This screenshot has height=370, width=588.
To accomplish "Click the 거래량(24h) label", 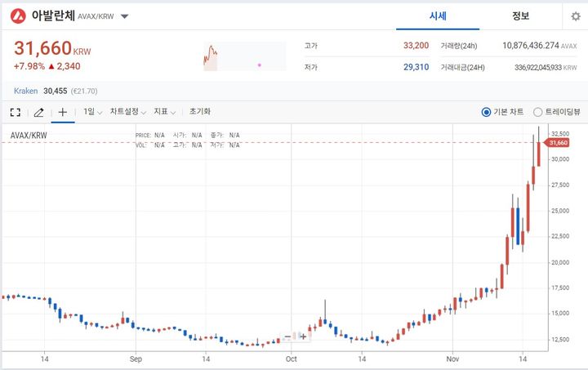I will pos(459,46).
